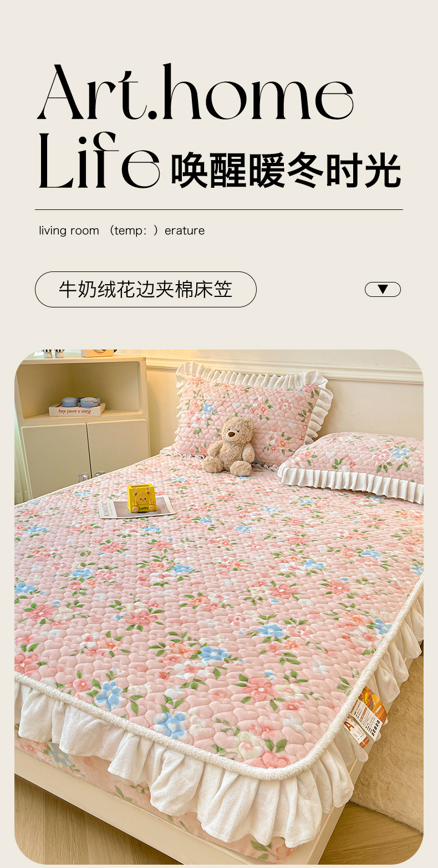Click the living room temperature subtitle
Viewport: 438px width, 868px height.
coord(122,230)
